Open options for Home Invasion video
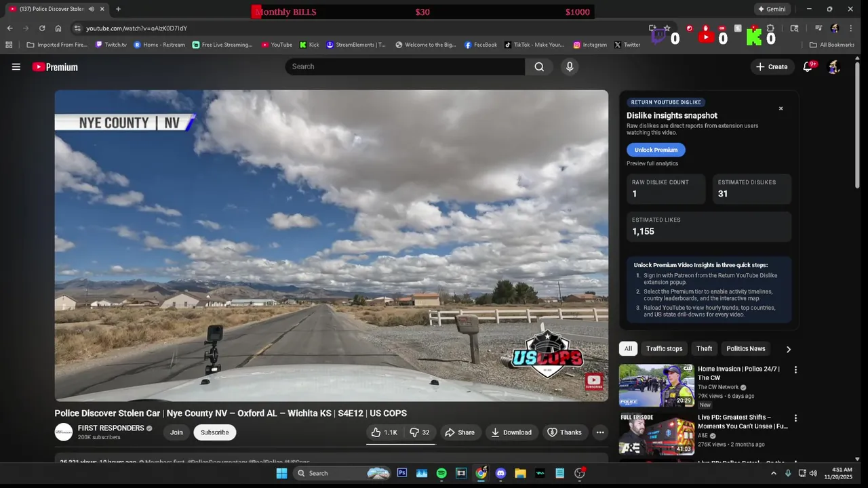 pyautogui.click(x=795, y=370)
